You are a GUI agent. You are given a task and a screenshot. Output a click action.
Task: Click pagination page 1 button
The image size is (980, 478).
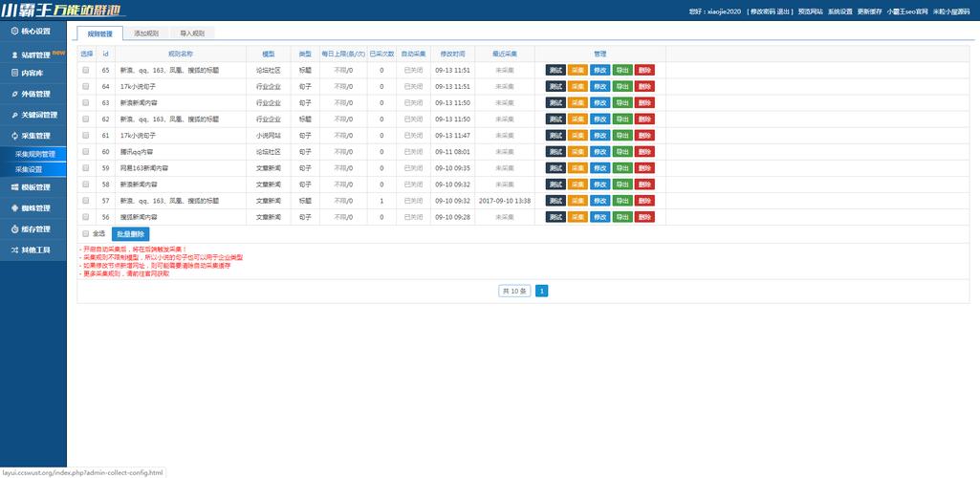(542, 292)
